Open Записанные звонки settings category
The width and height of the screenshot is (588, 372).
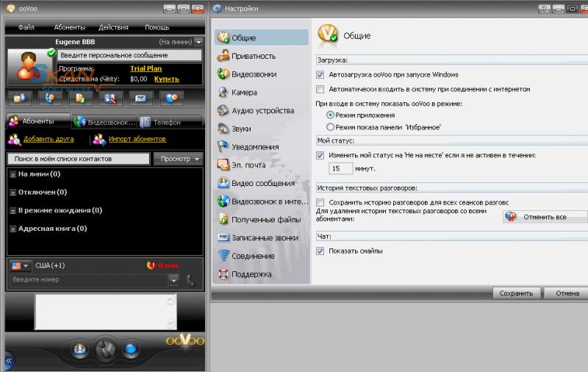(x=262, y=237)
